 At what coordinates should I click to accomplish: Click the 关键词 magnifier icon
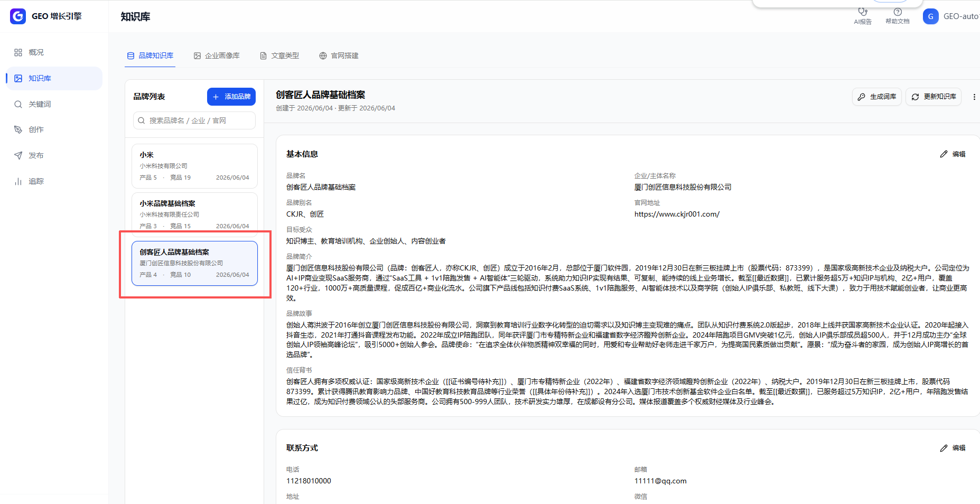coord(18,104)
